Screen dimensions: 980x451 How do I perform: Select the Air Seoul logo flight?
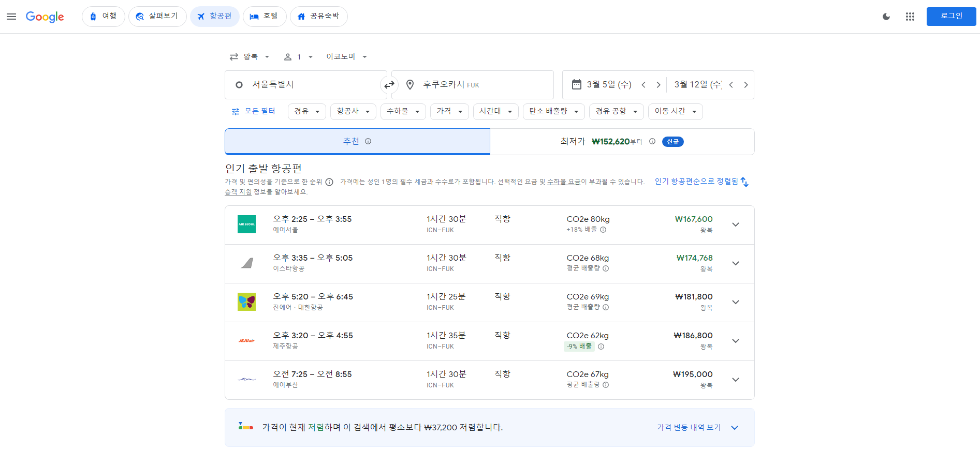point(246,224)
